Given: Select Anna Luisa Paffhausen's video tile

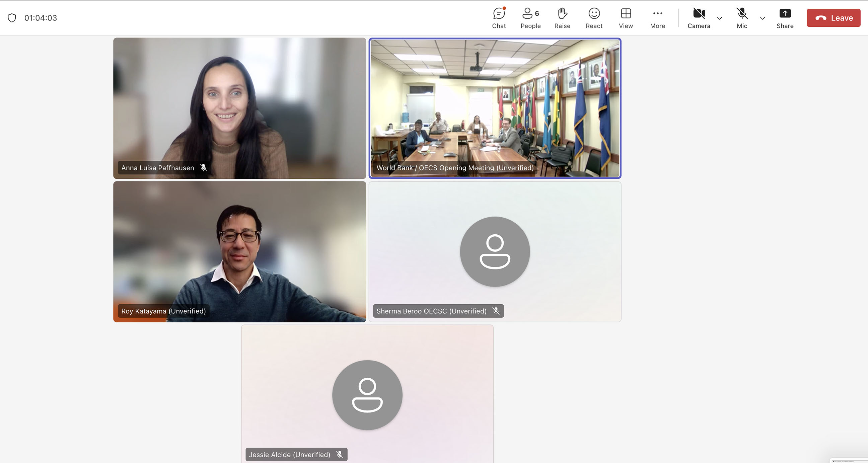Looking at the screenshot, I should (x=239, y=108).
